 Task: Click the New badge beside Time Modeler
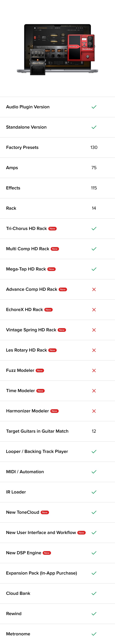40,391
